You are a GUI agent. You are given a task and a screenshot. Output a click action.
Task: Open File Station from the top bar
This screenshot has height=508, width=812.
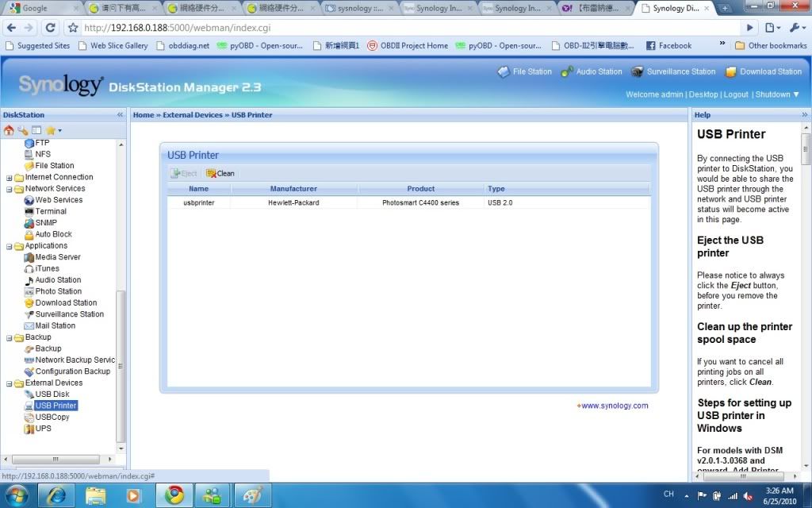tap(524, 71)
